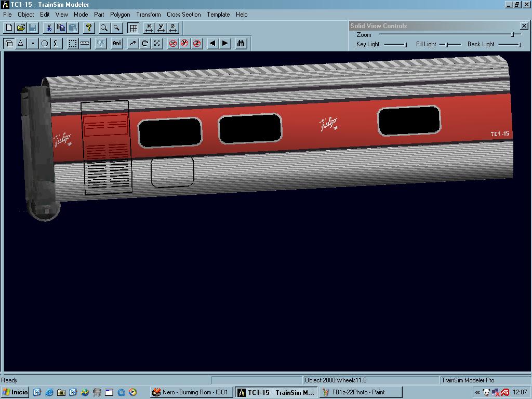Toggle the grid display icon
The image size is (532, 399).
(x=134, y=28)
